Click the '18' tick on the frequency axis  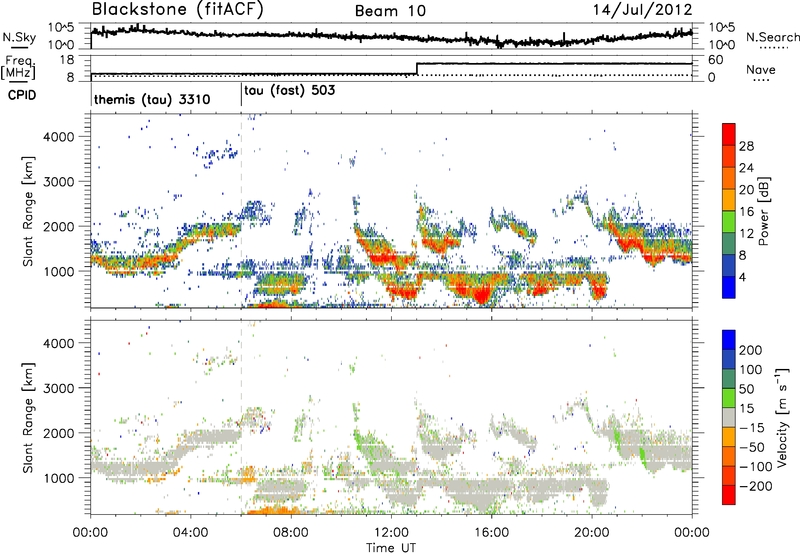[x=67, y=60]
